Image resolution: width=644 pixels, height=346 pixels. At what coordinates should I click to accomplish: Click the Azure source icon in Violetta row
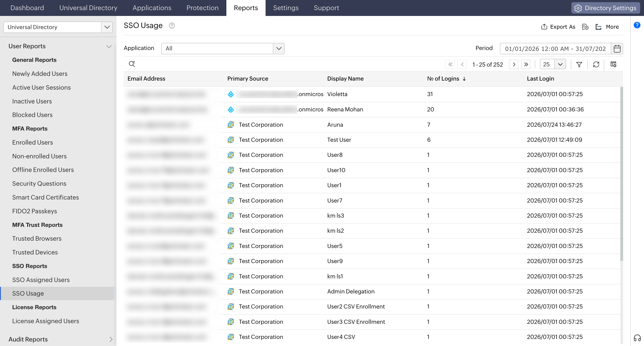coord(230,94)
